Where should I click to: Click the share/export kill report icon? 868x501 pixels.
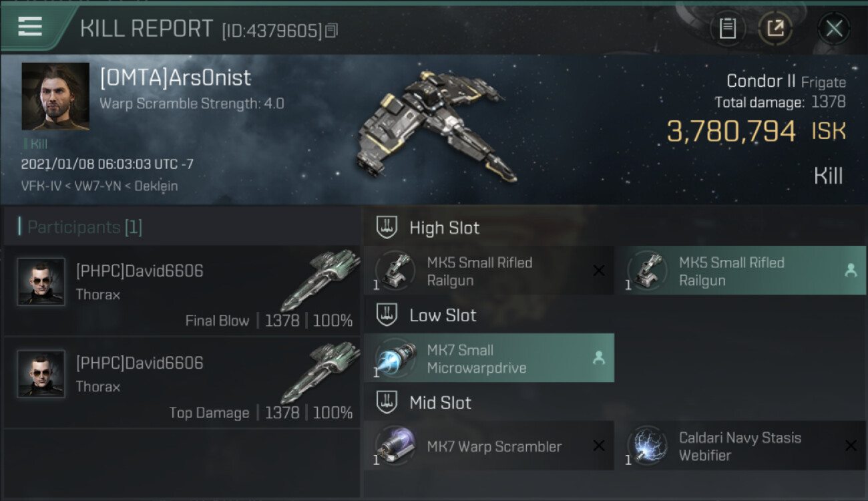pos(775,28)
